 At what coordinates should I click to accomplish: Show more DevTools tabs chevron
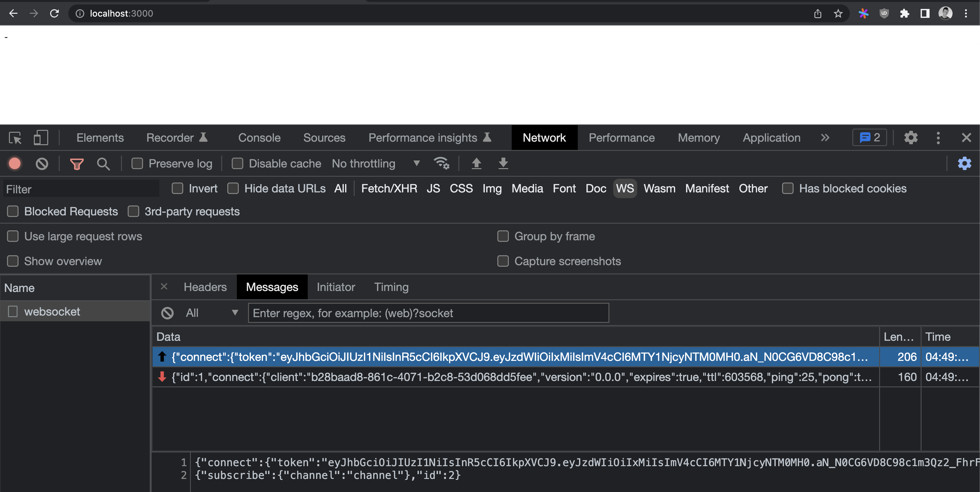pyautogui.click(x=825, y=138)
